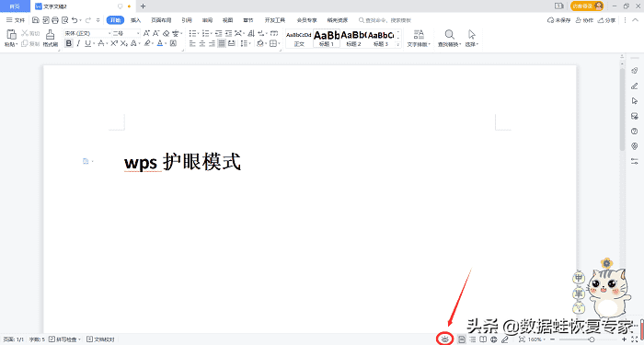644x345 pixels.
Task: Undo the last action
Action: pos(75,20)
